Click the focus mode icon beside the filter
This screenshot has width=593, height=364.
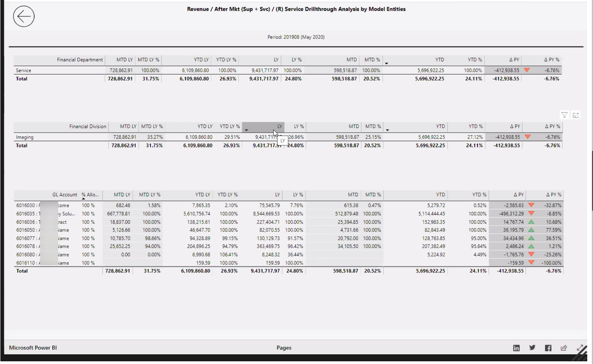(576, 115)
